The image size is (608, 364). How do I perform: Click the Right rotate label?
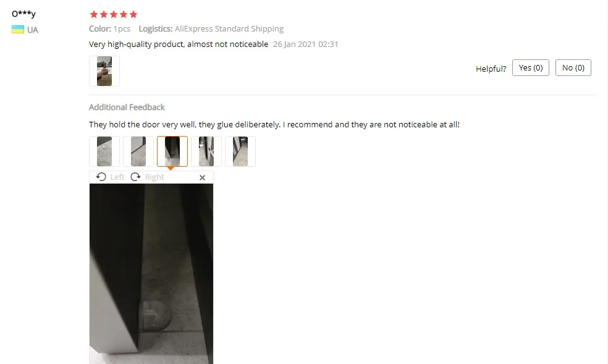click(x=154, y=177)
